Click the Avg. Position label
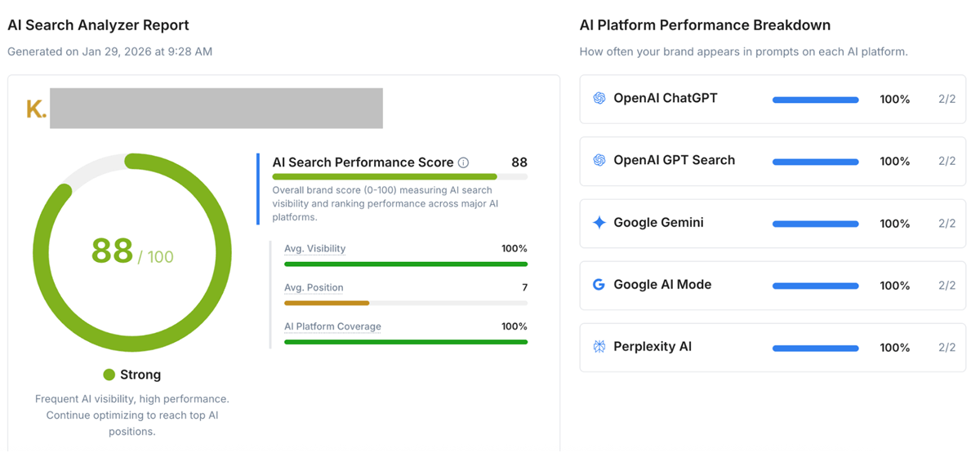Screen dimensions: 980x453 pos(314,288)
